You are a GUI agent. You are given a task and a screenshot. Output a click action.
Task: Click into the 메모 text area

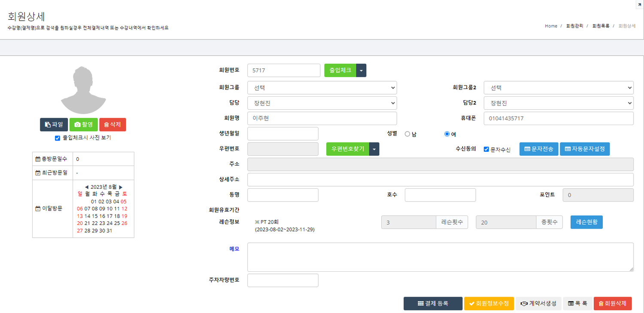coord(440,257)
